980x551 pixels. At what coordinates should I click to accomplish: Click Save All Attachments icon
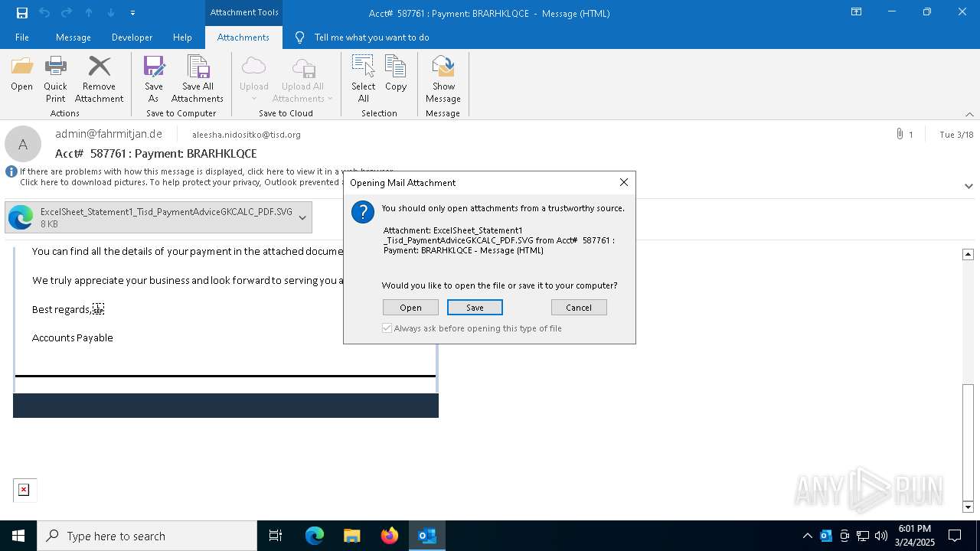click(198, 80)
